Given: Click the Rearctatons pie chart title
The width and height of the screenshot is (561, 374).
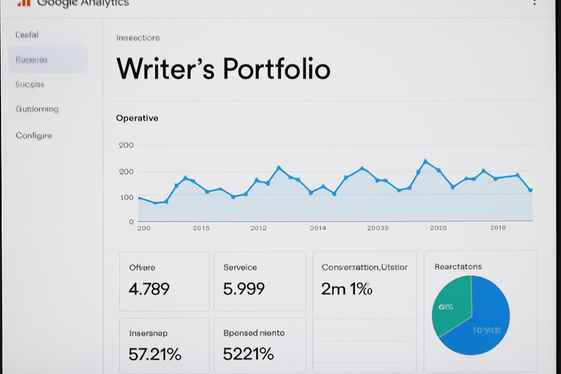Looking at the screenshot, I should [x=458, y=267].
